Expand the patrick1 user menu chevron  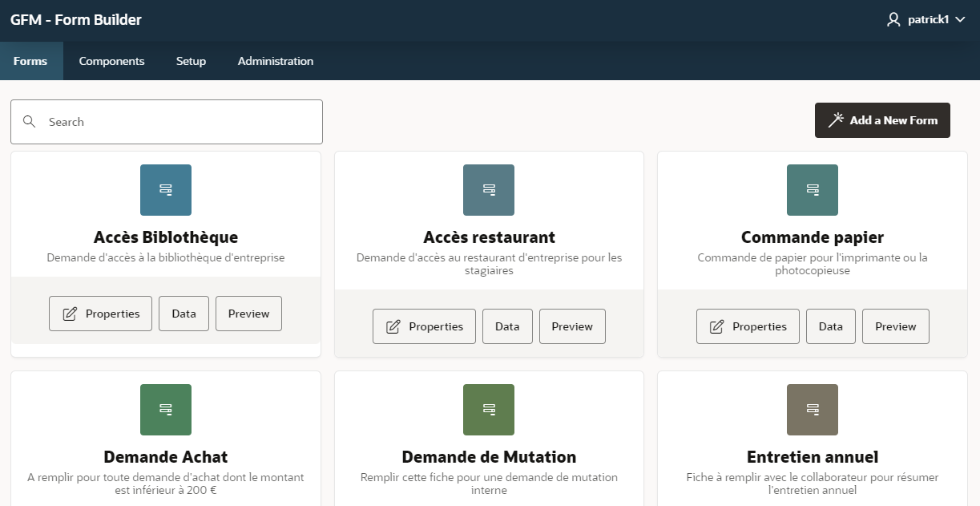(961, 20)
